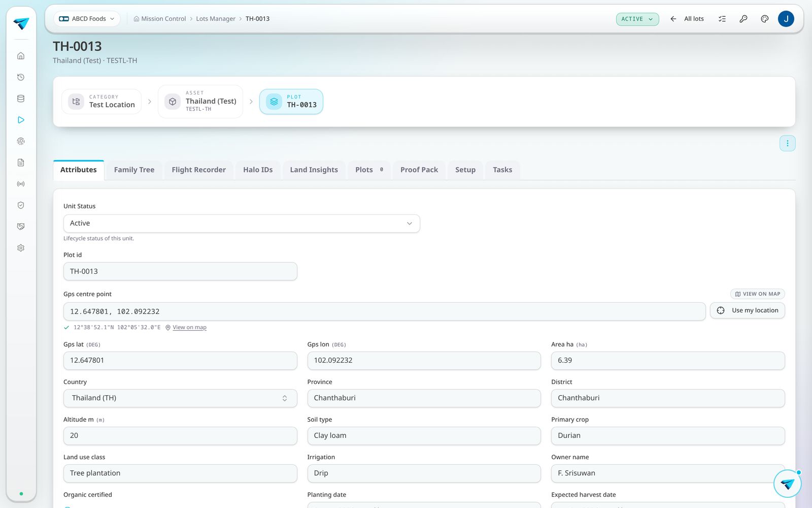
Task: Open the Home icon in sidebar
Action: coord(21,56)
